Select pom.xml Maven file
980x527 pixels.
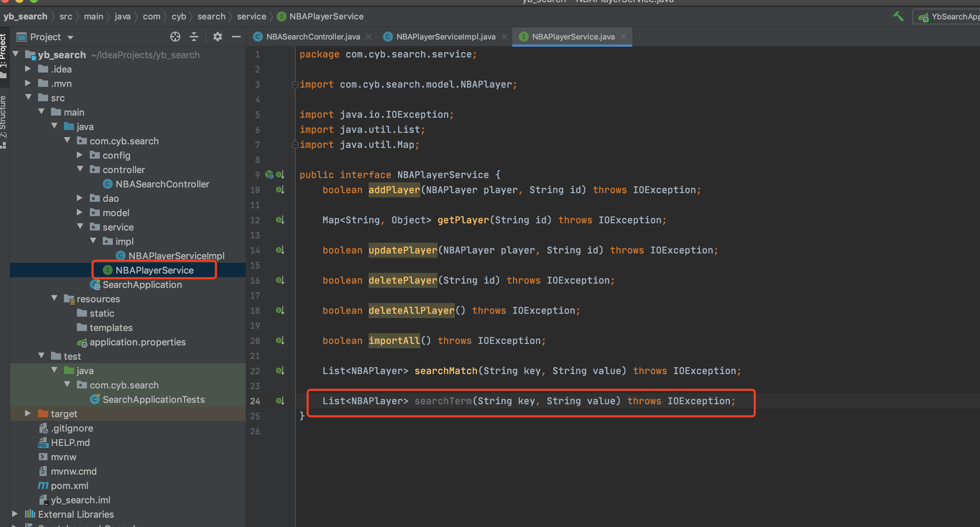[x=70, y=486]
